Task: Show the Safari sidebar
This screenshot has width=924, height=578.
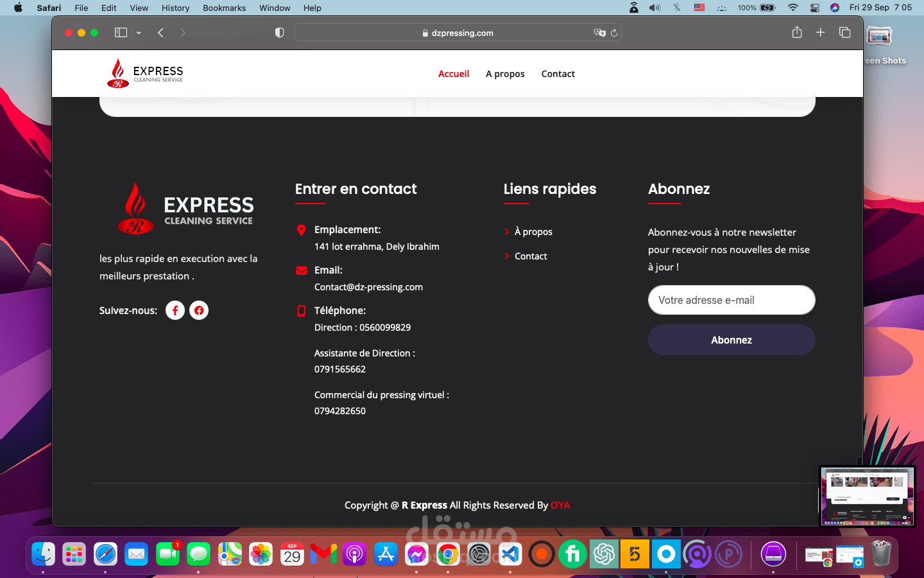Action: pos(121,33)
